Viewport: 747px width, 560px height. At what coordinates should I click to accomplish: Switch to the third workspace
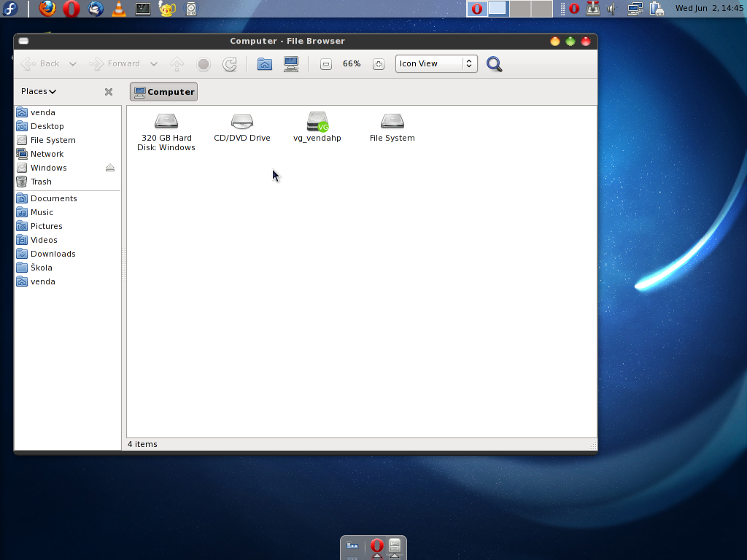(x=520, y=9)
